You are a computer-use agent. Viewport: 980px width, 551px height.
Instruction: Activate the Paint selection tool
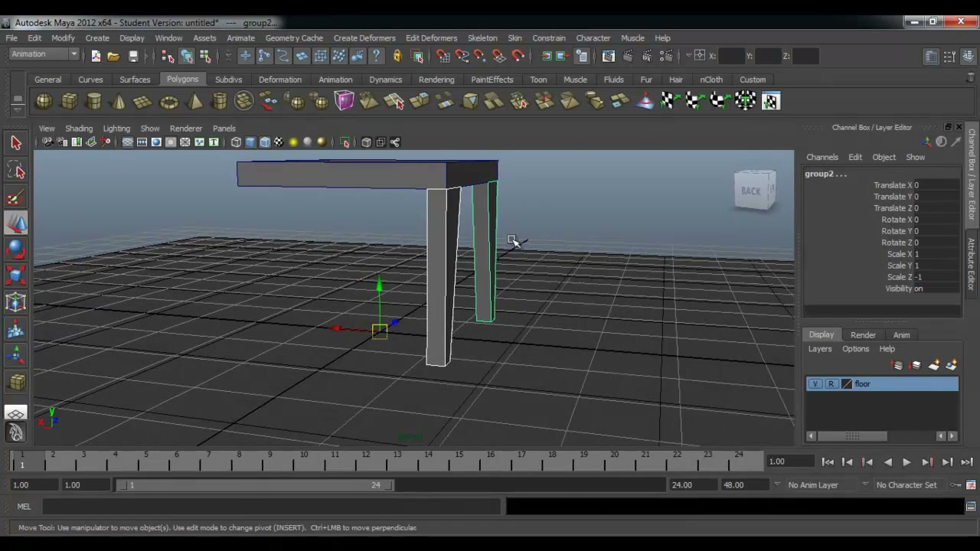point(16,197)
